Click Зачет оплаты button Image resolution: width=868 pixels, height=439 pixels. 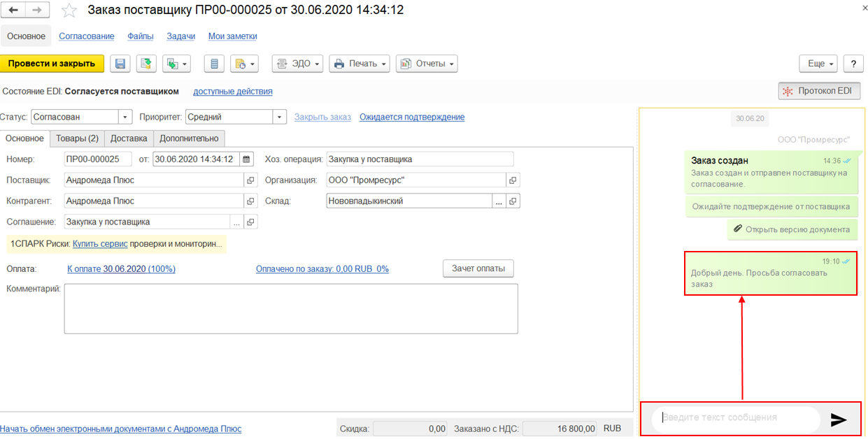[478, 268]
